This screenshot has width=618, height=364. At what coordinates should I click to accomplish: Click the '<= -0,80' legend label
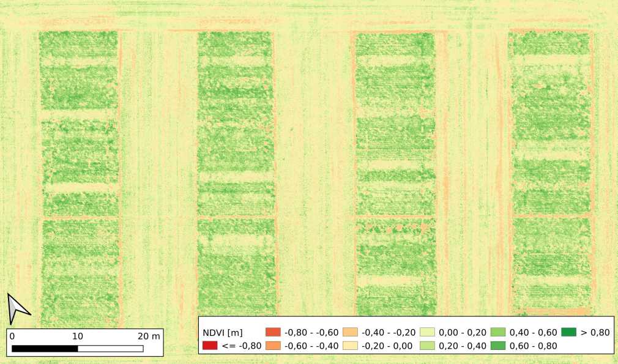pos(242,346)
